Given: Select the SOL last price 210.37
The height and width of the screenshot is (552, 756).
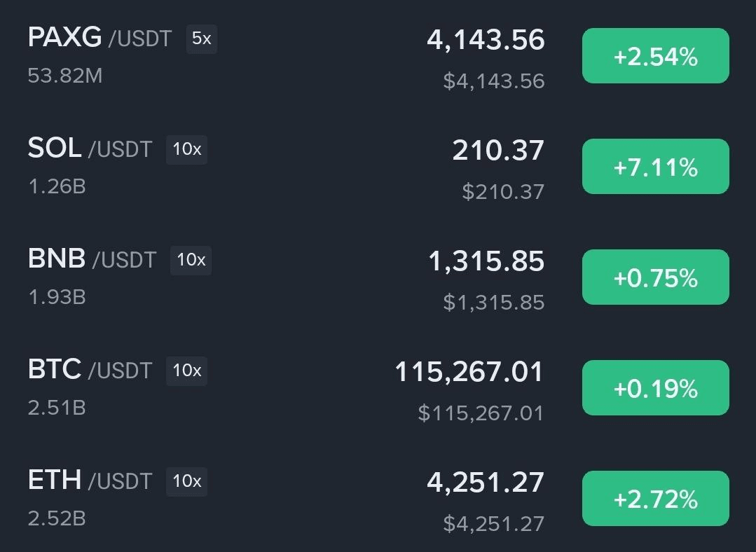Looking at the screenshot, I should tap(497, 150).
